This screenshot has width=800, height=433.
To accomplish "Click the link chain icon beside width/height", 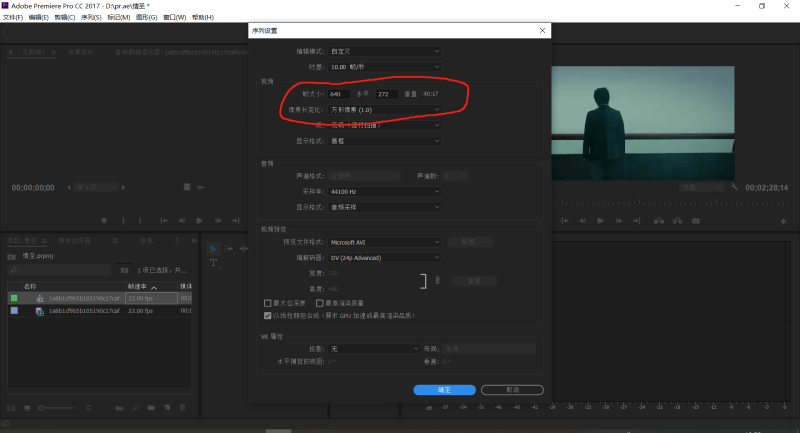I will point(436,282).
